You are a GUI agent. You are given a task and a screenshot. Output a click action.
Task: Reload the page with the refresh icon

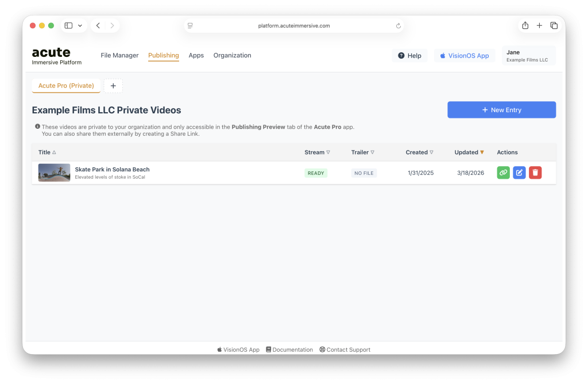[x=398, y=26]
